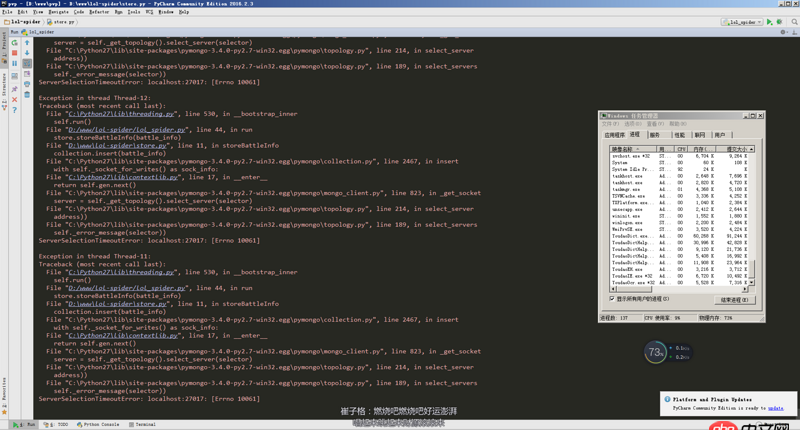Open the Refactor menu

click(99, 13)
